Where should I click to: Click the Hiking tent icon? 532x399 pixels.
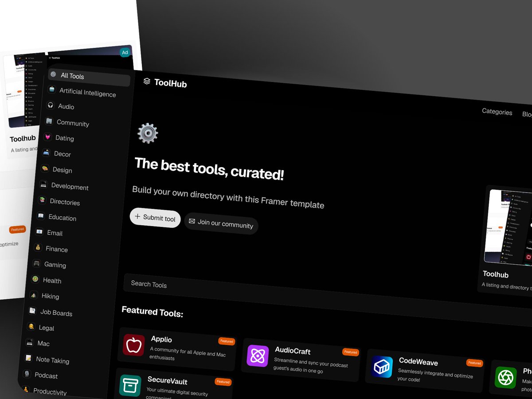tap(34, 295)
